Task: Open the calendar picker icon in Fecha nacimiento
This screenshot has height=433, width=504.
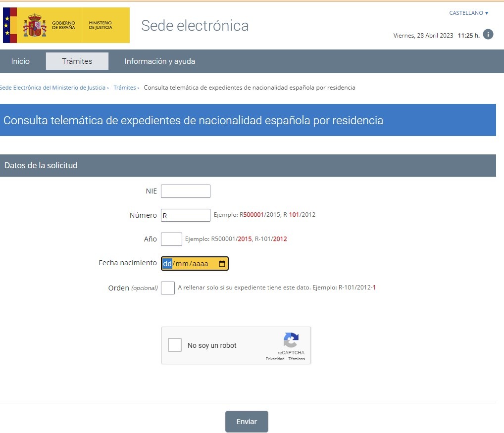Action: coord(222,264)
